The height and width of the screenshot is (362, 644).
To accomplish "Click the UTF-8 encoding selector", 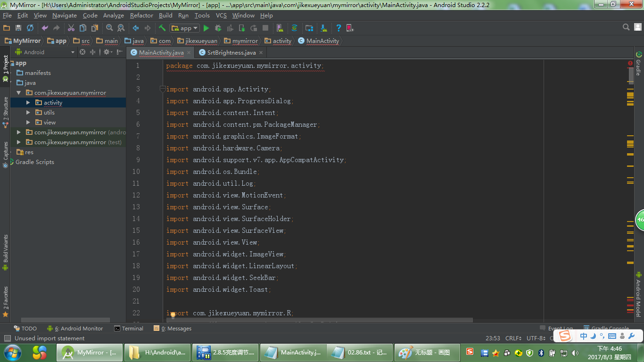I will pos(537,338).
